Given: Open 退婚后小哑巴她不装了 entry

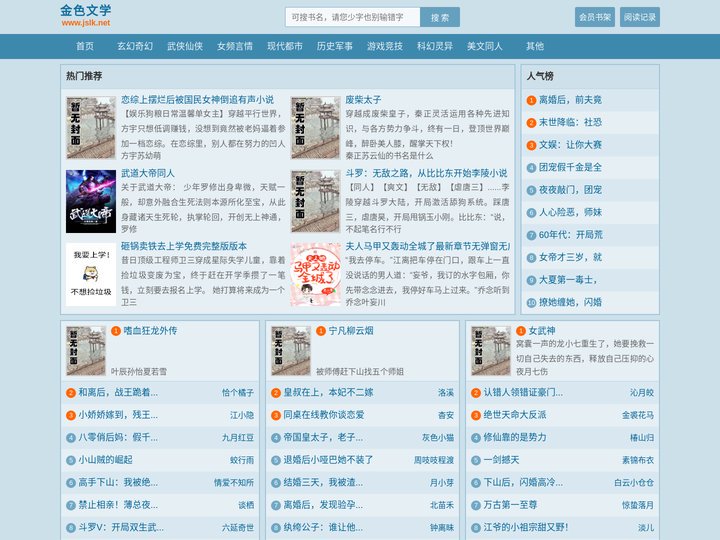Looking at the screenshot, I should [328, 460].
